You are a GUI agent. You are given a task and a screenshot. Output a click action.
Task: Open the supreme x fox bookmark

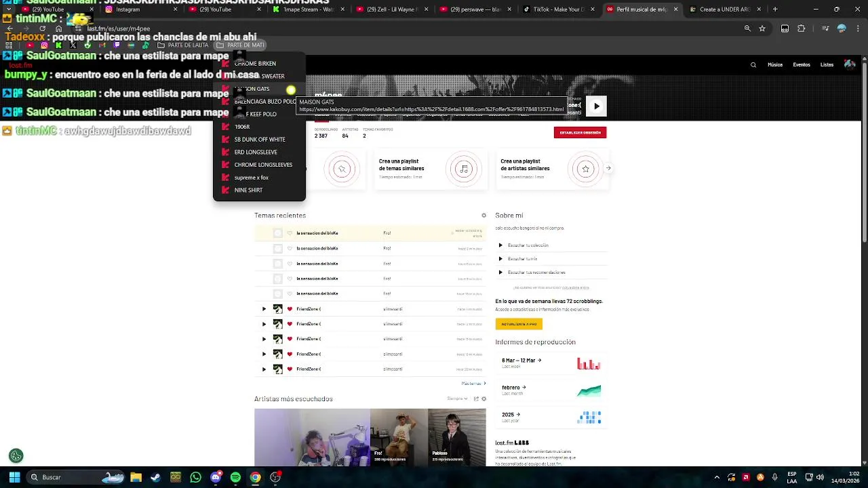point(259,178)
